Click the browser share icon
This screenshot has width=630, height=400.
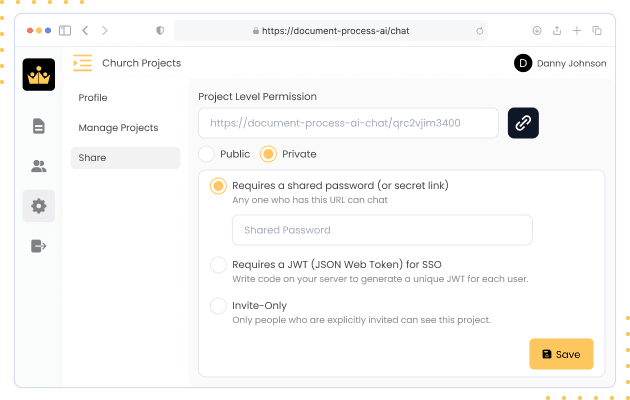pos(557,31)
